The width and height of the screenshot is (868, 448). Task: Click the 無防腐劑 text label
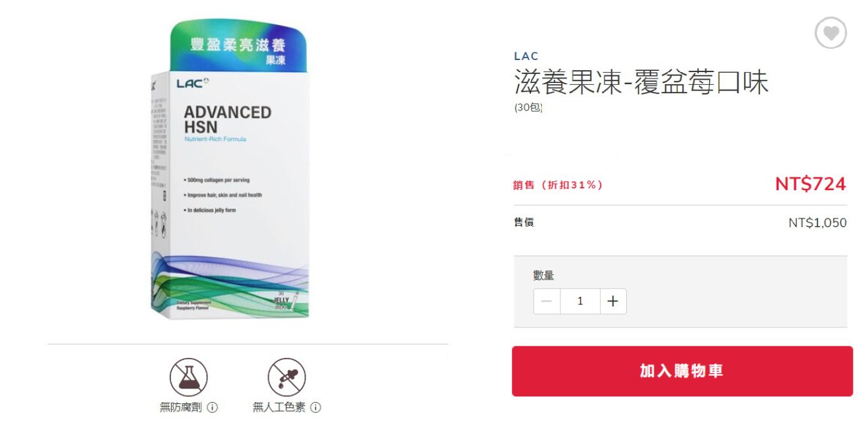(181, 407)
